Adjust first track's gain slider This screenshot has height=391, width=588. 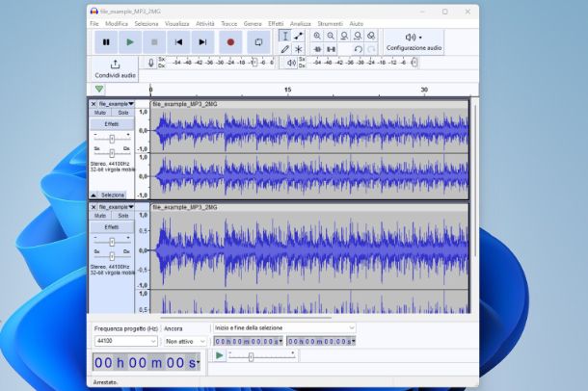pyautogui.click(x=112, y=139)
